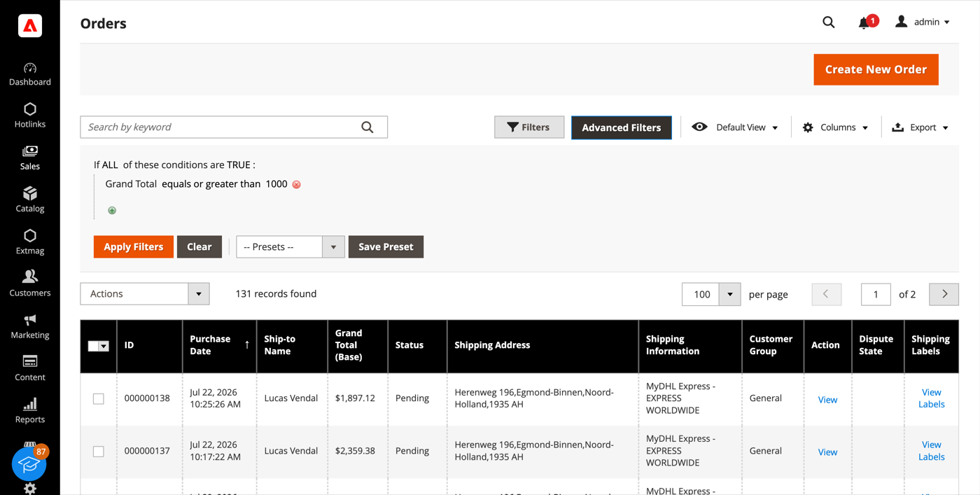Click the Save Preset button
Viewport: 980px width, 495px height.
point(386,246)
